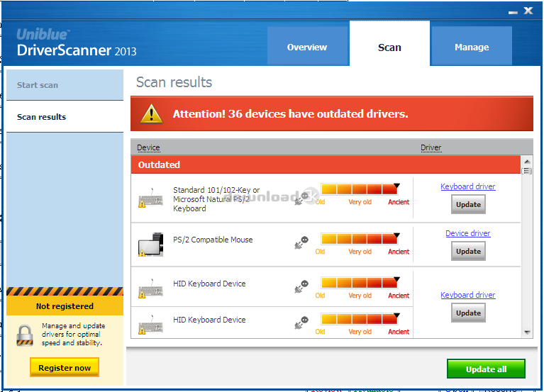Click the 'PS/2 Compatible Mouse' device name
This screenshot has width=544, height=392.
(213, 240)
